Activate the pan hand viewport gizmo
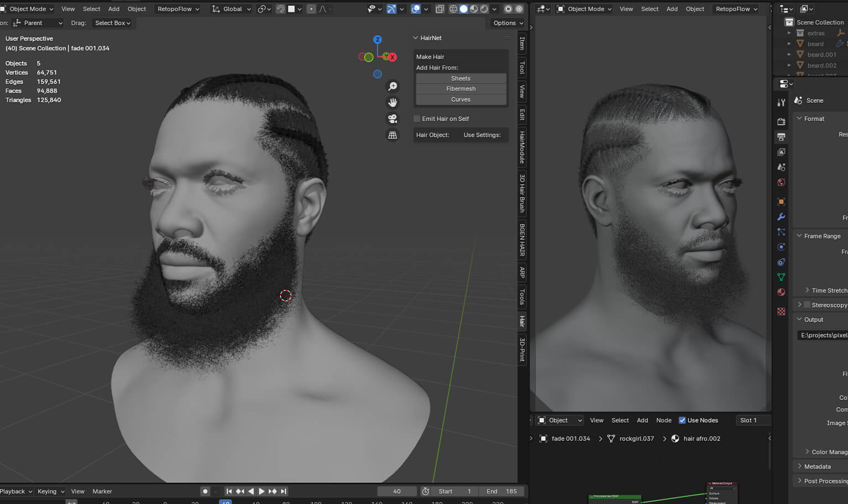848x504 pixels. tap(392, 102)
